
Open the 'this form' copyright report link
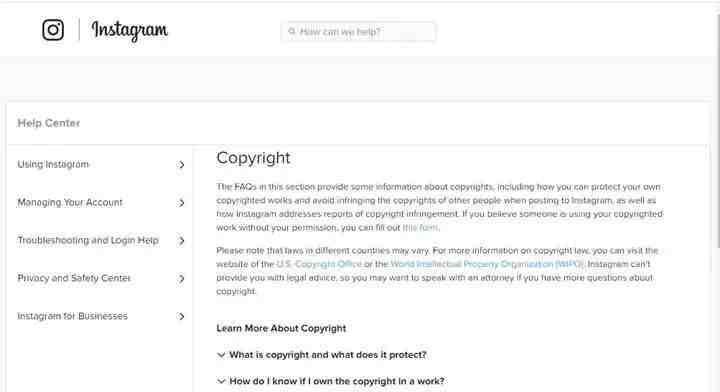click(x=420, y=228)
